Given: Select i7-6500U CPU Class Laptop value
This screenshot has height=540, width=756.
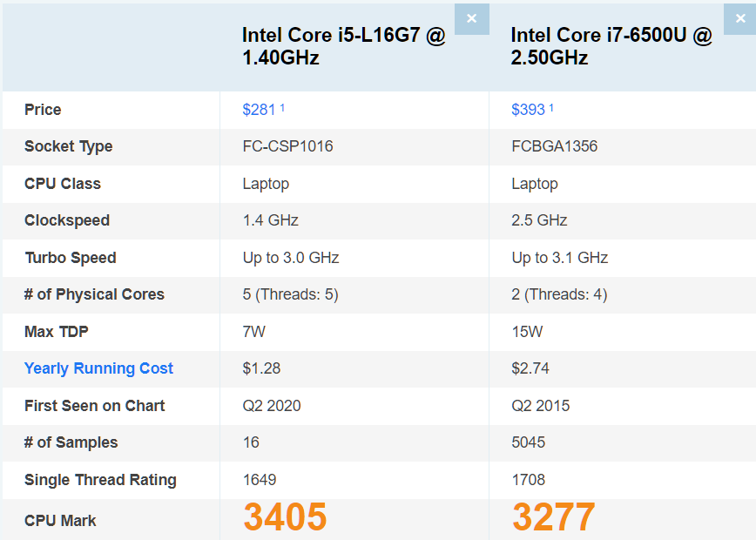Looking at the screenshot, I should click(535, 184).
